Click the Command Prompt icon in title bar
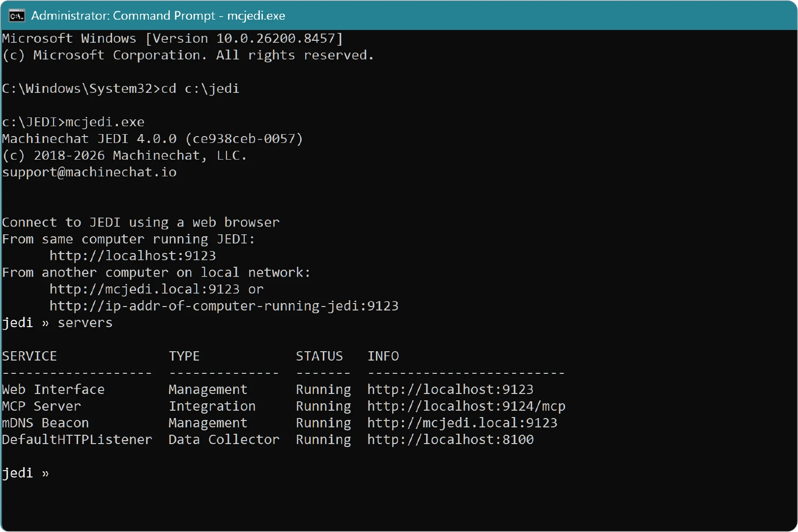 [x=16, y=16]
